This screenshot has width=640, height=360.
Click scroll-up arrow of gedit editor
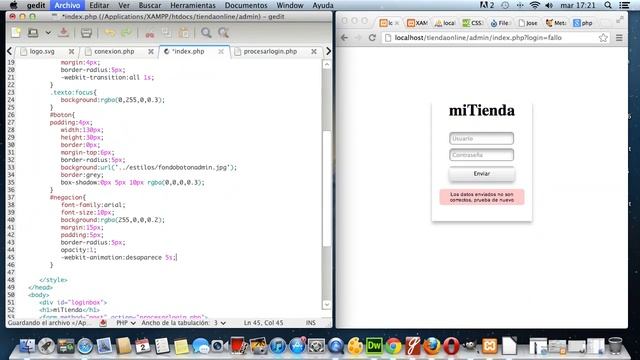click(x=327, y=64)
